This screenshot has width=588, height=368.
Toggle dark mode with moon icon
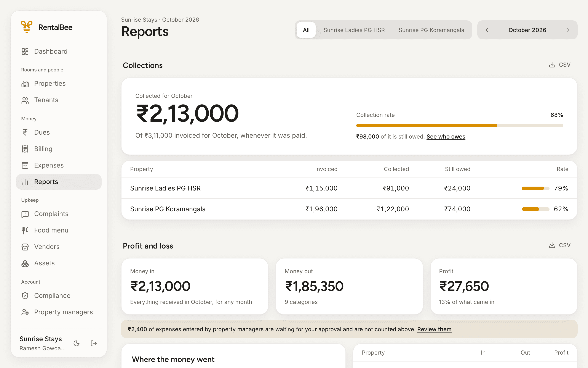tap(77, 343)
